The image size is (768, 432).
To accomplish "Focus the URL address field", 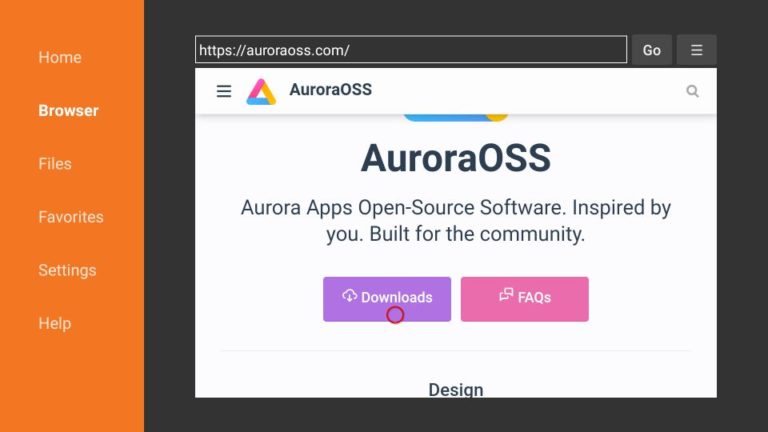I will (411, 49).
